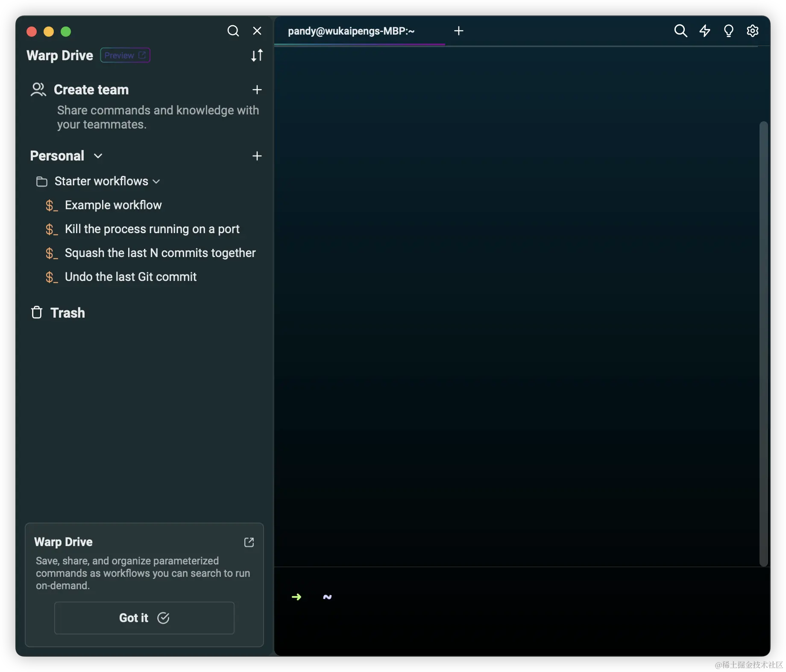This screenshot has width=786, height=672.
Task: Click the sort order arrows icon
Action: [257, 56]
